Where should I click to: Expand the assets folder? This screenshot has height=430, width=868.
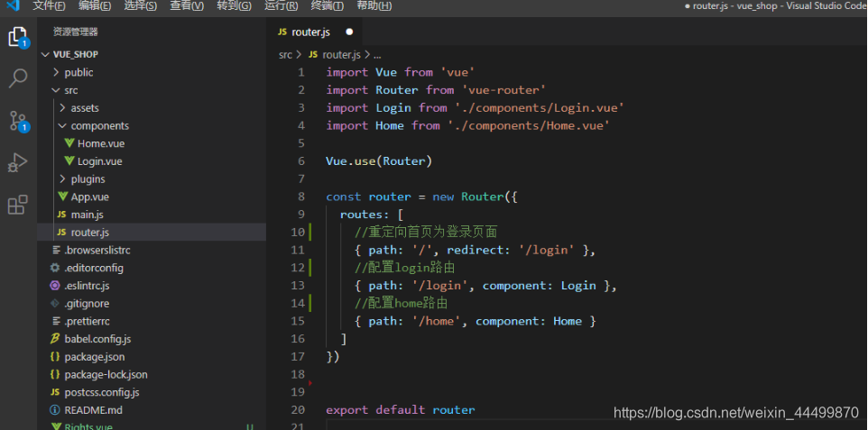pyautogui.click(x=62, y=108)
